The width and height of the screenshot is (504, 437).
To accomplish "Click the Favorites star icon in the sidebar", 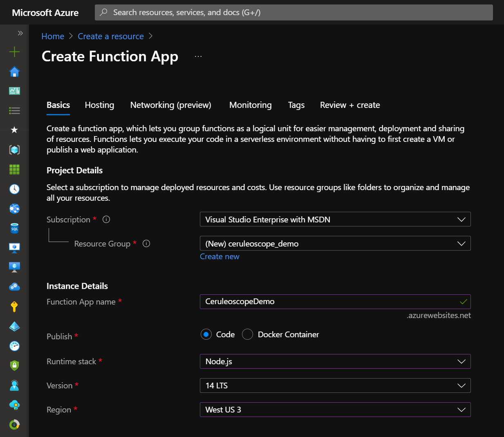I will 14,130.
